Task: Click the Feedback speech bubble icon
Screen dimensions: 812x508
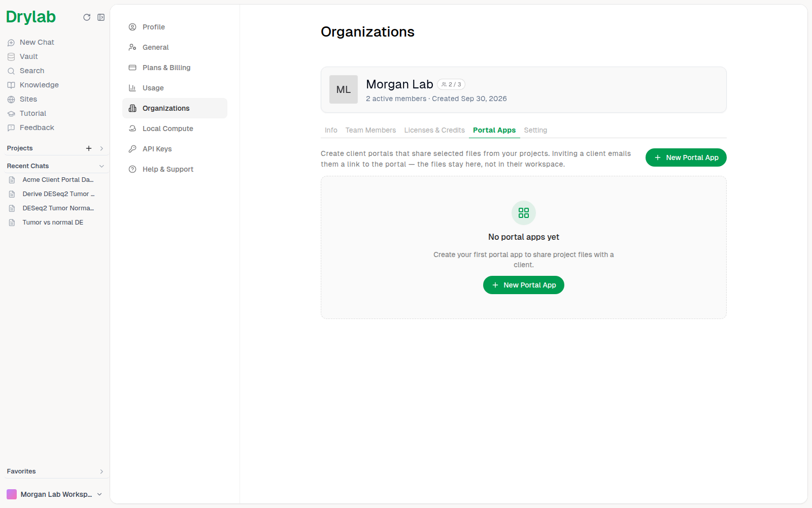Action: 11,128
